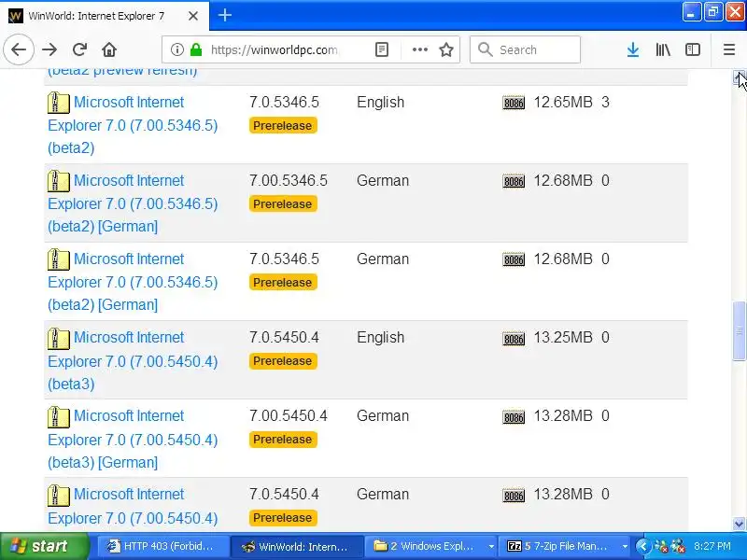The width and height of the screenshot is (747, 560).
Task: Go back to the previous page
Action: click(x=19, y=49)
